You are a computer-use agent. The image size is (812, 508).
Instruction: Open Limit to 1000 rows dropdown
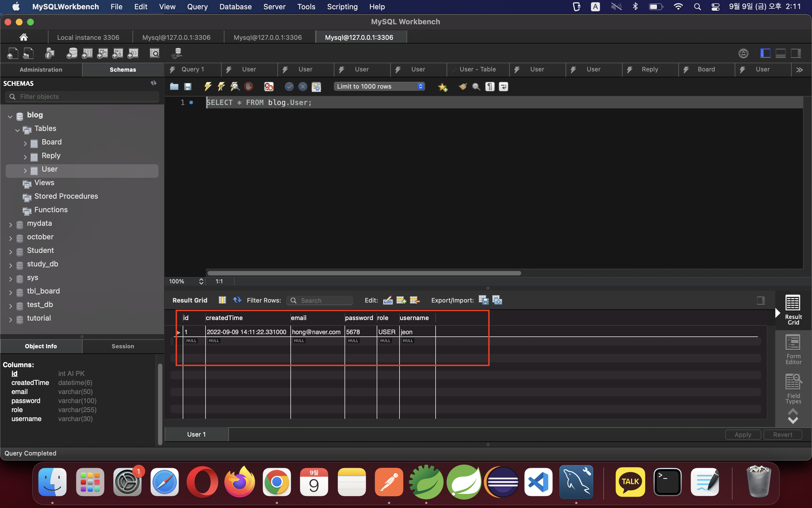pyautogui.click(x=379, y=86)
